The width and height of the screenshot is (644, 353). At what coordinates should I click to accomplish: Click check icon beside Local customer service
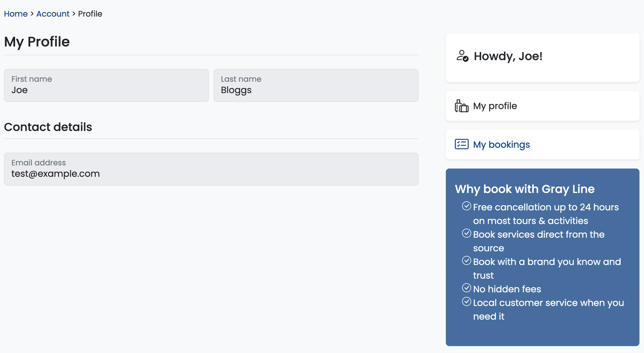(x=467, y=301)
